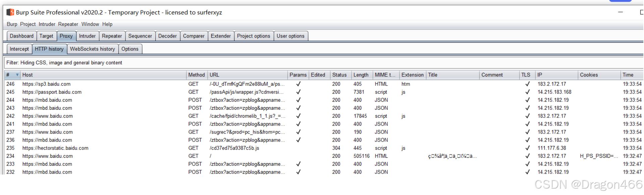Select the Proxy tab
644x195 pixels.
point(66,36)
